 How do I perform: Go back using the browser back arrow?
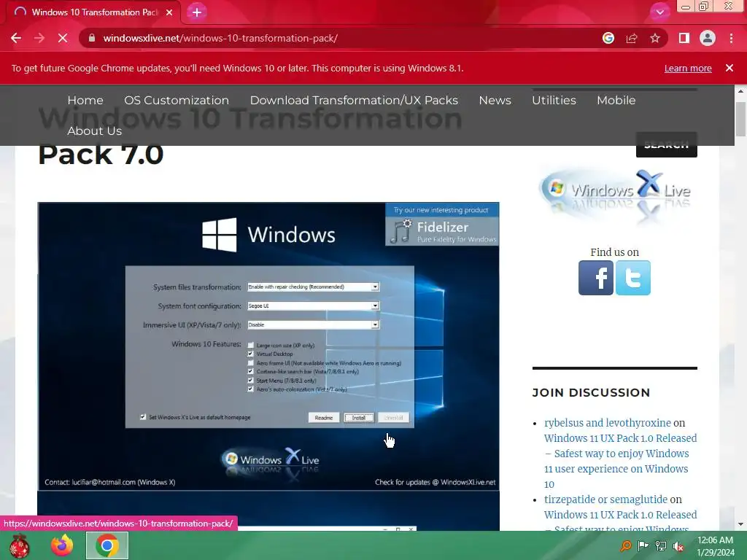[16, 38]
